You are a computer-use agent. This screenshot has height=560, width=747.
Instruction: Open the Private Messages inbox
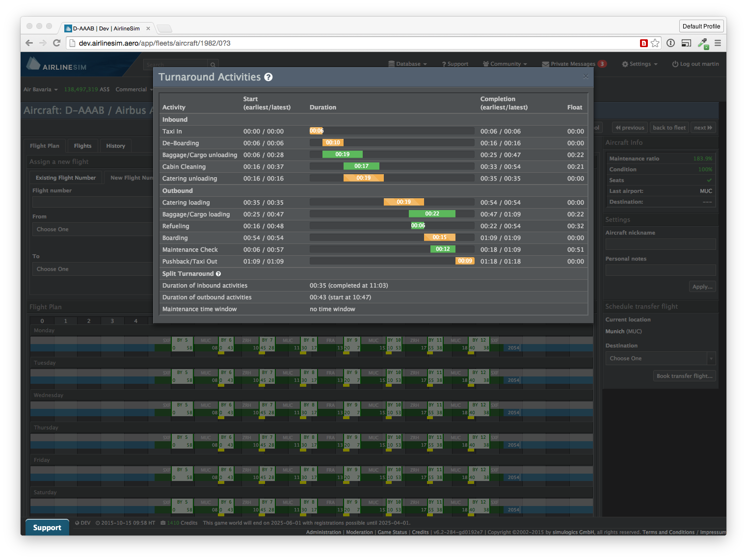[573, 64]
